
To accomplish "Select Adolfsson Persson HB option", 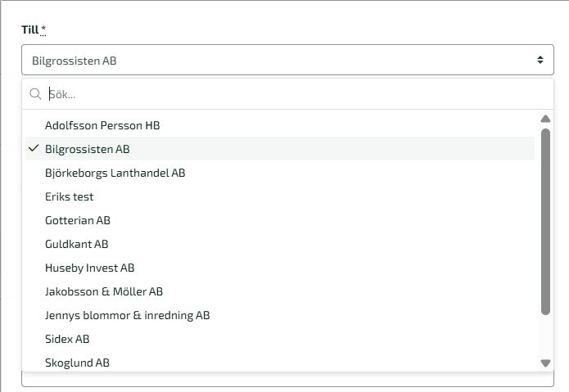I will pos(102,125).
